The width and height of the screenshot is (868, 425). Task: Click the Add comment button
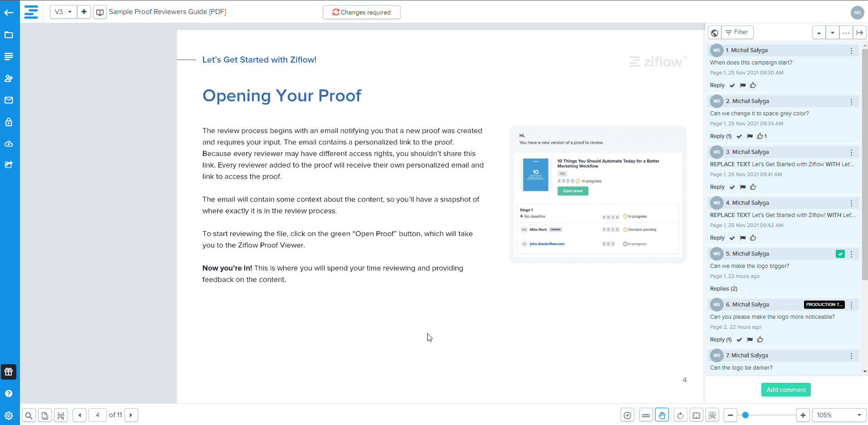(x=785, y=390)
